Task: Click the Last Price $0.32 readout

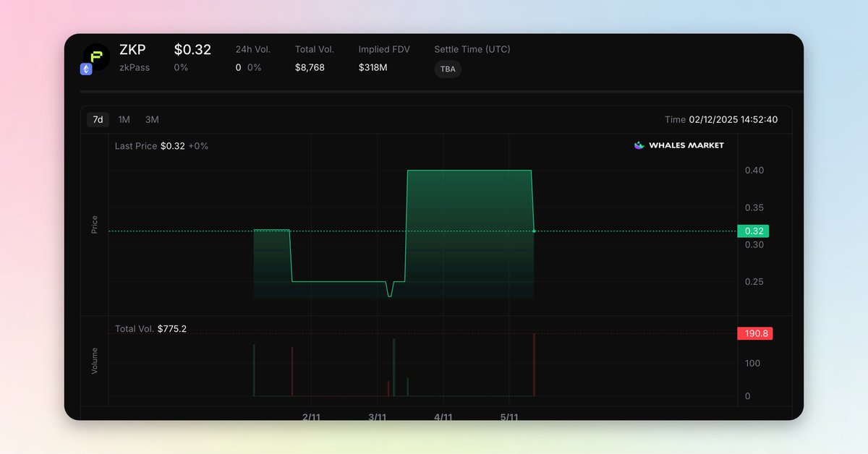Action: click(x=161, y=146)
